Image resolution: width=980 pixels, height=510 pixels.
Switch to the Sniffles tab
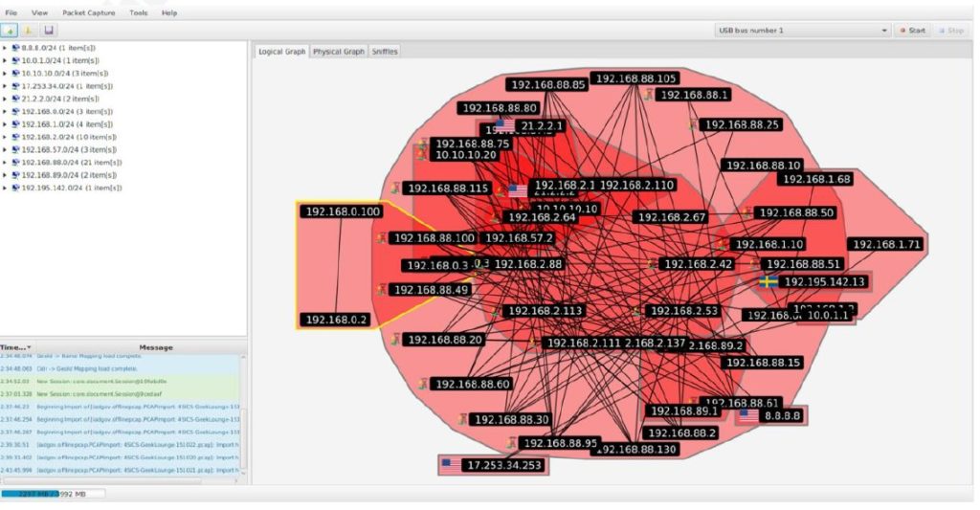pyautogui.click(x=385, y=52)
